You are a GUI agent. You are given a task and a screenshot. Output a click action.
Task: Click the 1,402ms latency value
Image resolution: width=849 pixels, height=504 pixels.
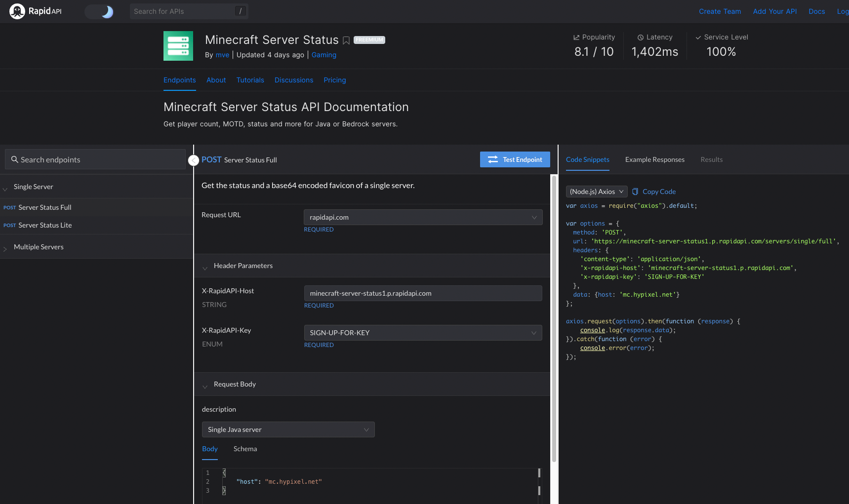(x=655, y=52)
